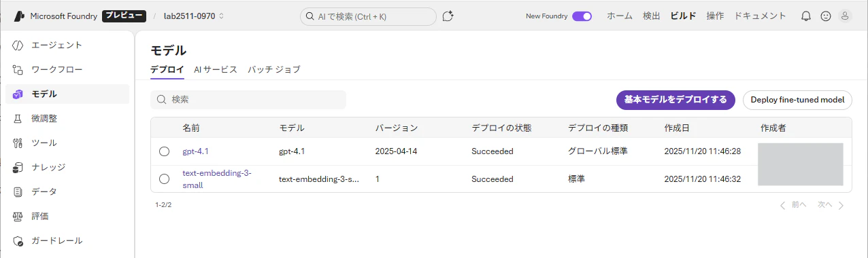The height and width of the screenshot is (258, 868).
Task: Sort by 名前 column header
Action: click(x=191, y=128)
